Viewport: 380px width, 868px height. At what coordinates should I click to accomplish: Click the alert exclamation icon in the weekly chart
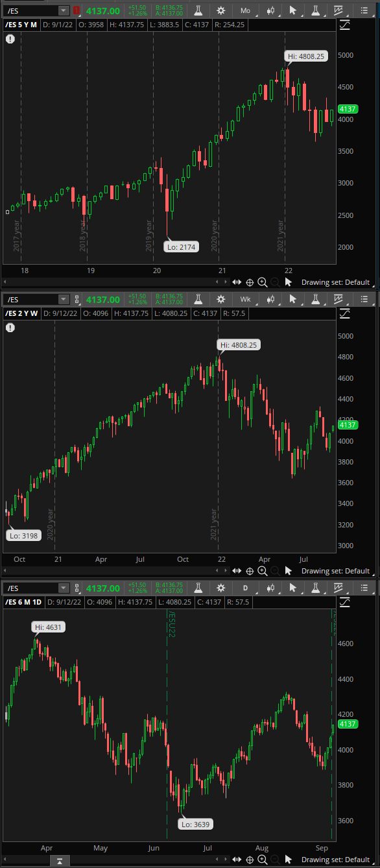[10, 328]
